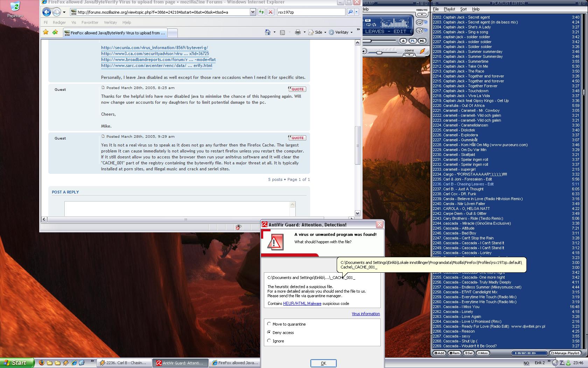Click Winamp lightning bolt logo
The width and height of the screenshot is (588, 368).
coord(422,52)
